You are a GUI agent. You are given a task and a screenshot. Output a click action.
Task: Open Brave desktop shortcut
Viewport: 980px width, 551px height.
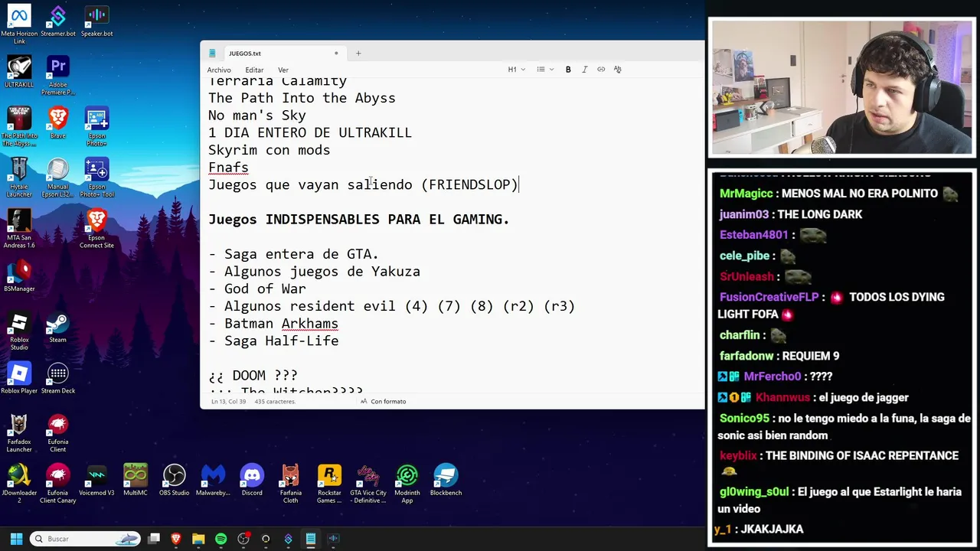tap(57, 122)
